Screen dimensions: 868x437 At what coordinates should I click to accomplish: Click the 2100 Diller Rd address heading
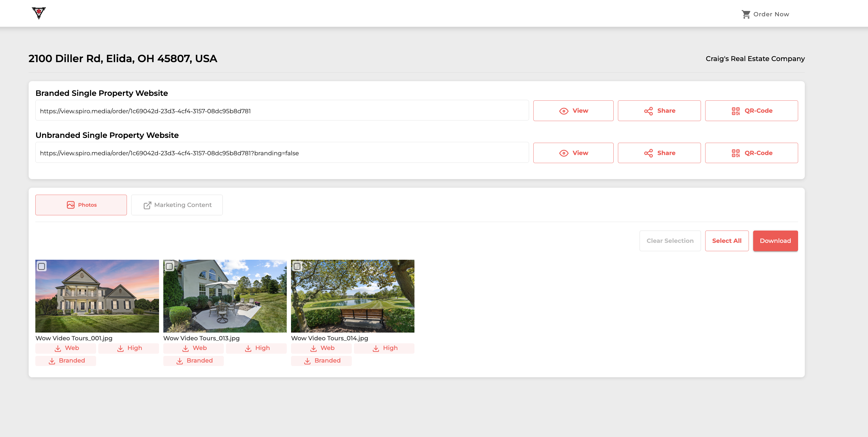tap(123, 59)
